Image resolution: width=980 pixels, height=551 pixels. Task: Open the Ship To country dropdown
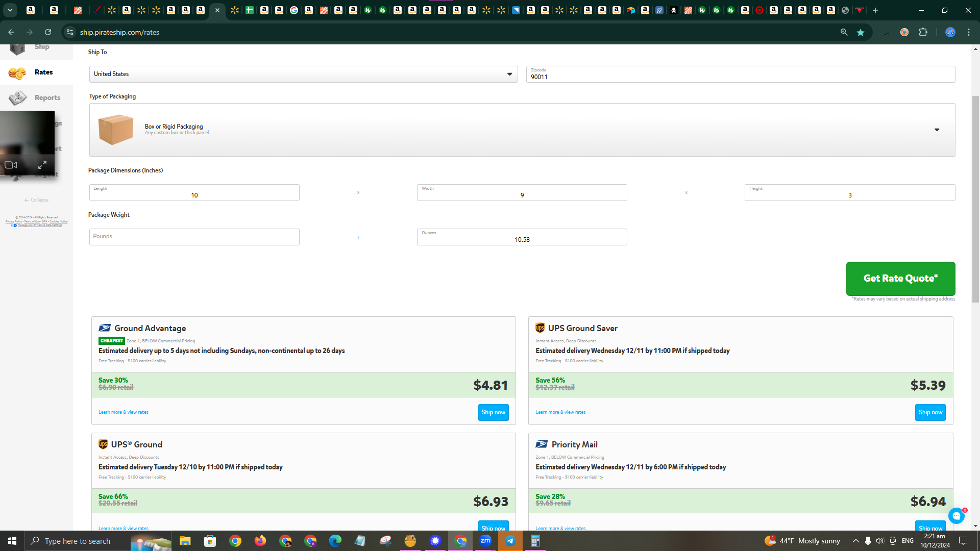[x=303, y=74]
